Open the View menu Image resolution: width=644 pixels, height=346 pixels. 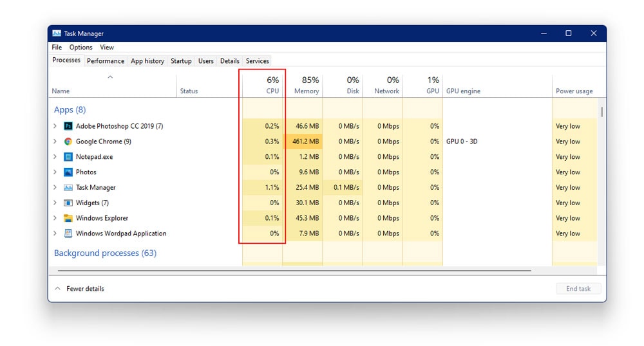pyautogui.click(x=107, y=47)
